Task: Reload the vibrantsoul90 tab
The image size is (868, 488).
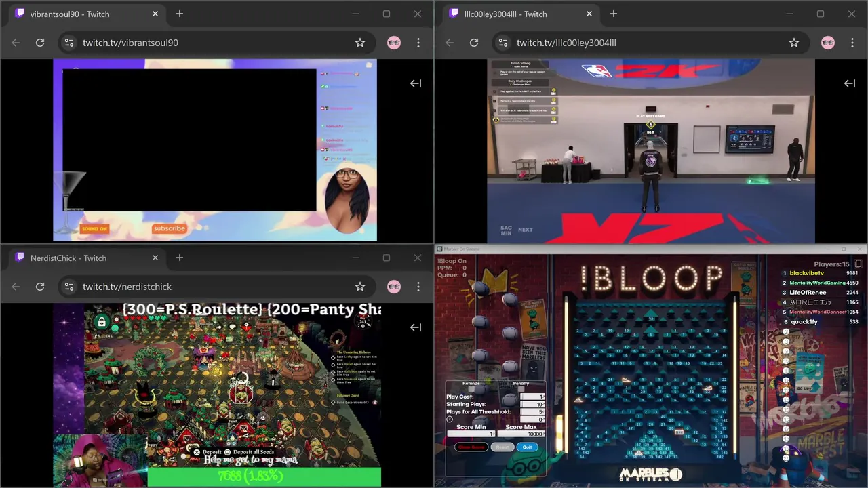Action: (40, 43)
